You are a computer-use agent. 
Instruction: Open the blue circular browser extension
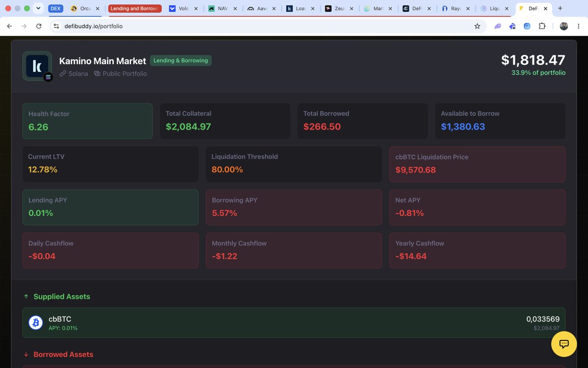click(x=527, y=26)
